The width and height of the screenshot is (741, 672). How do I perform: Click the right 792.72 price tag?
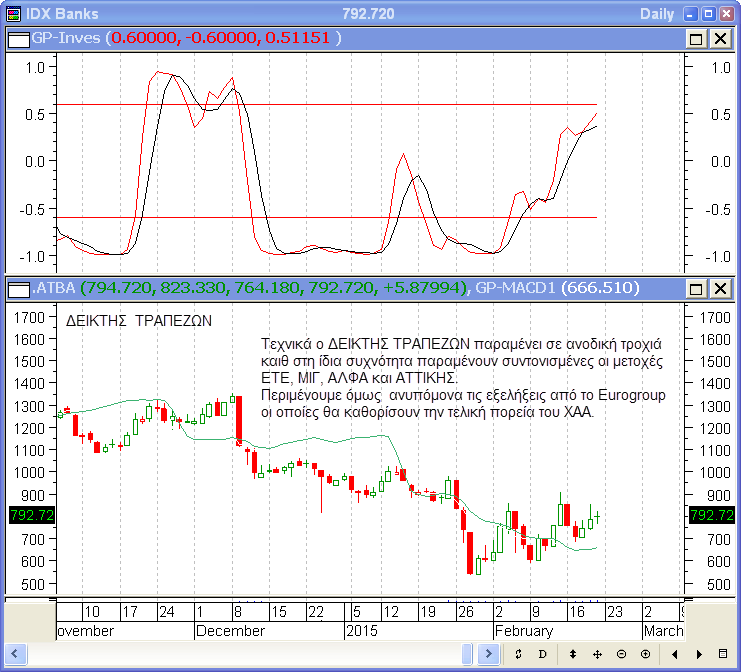click(x=712, y=515)
